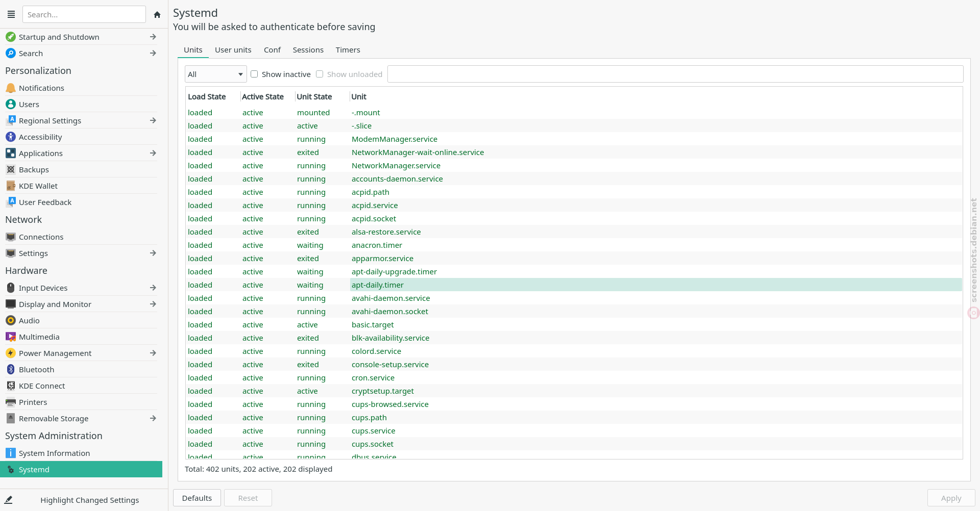Viewport: 980px width, 511px height.
Task: Open Startup and Shutdown icon
Action: [11, 37]
